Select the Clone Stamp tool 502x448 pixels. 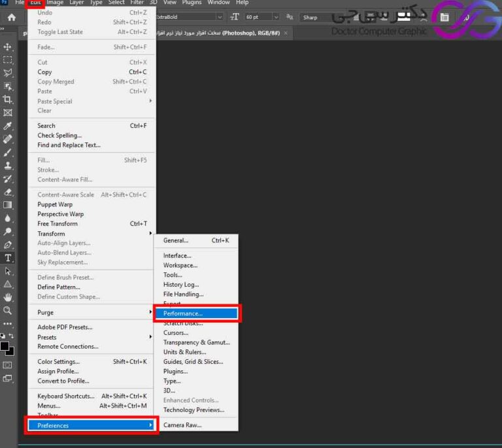point(8,166)
